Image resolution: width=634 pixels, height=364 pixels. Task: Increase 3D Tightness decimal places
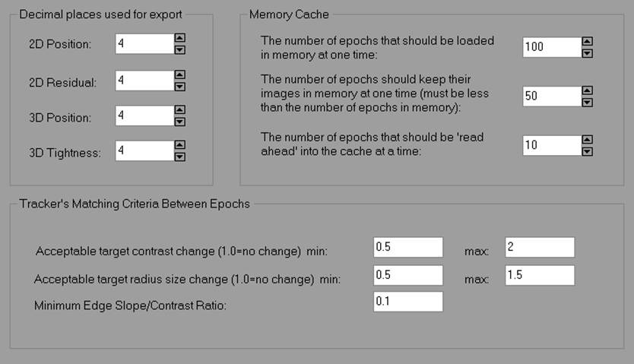179,145
